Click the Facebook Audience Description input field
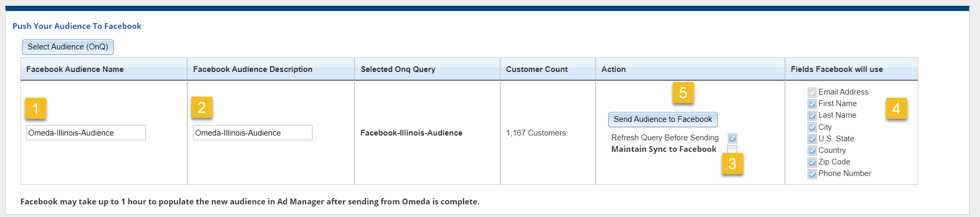This screenshot has height=217, width=980. tap(252, 133)
